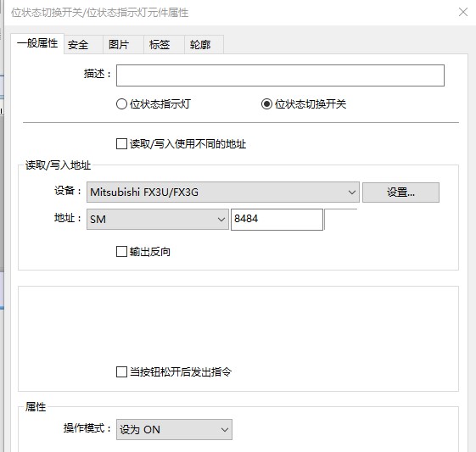Viewport: 476px width, 452px height.
Task: Open the SM address type dropdown
Action: coord(158,219)
